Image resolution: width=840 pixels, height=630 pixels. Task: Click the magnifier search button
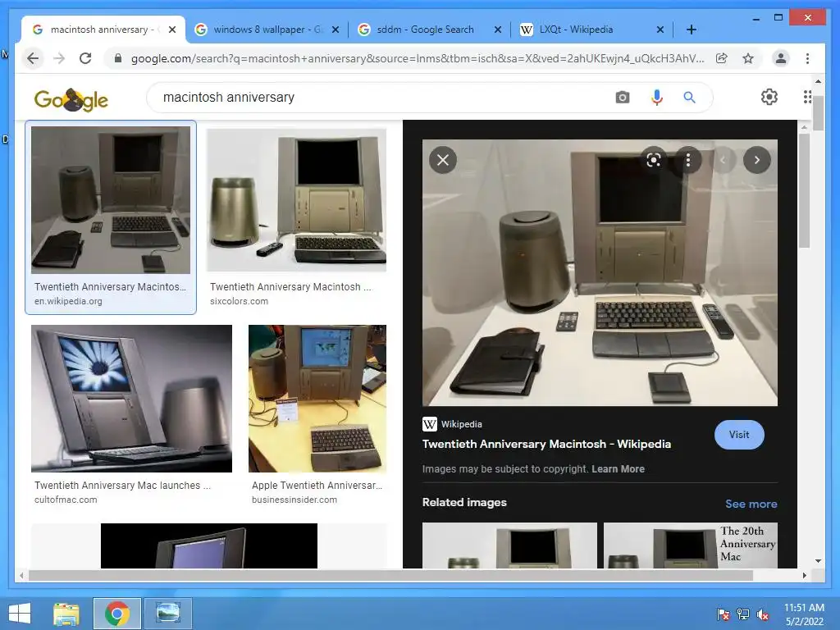click(689, 97)
